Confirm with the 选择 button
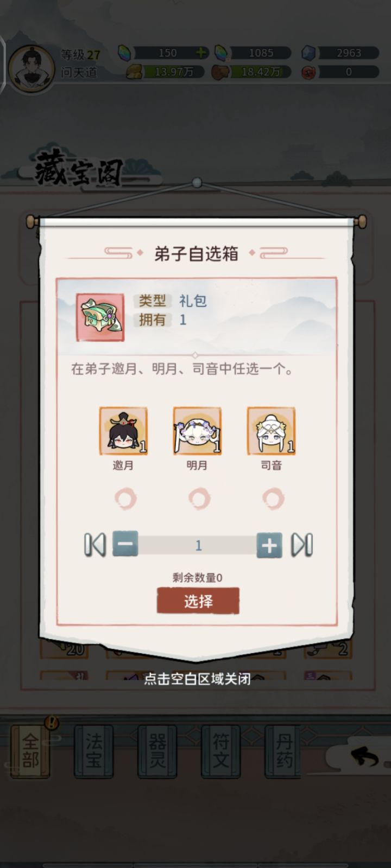This screenshot has height=868, width=391. [x=198, y=601]
